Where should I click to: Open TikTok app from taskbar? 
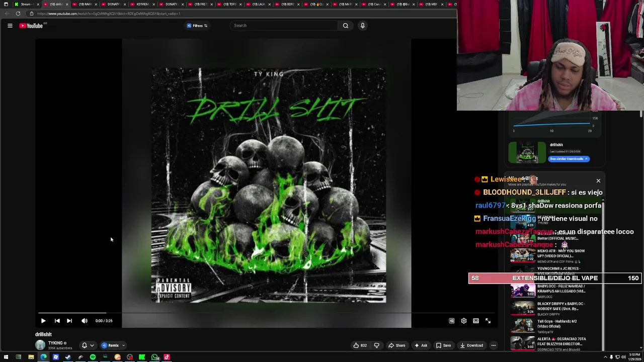167,357
